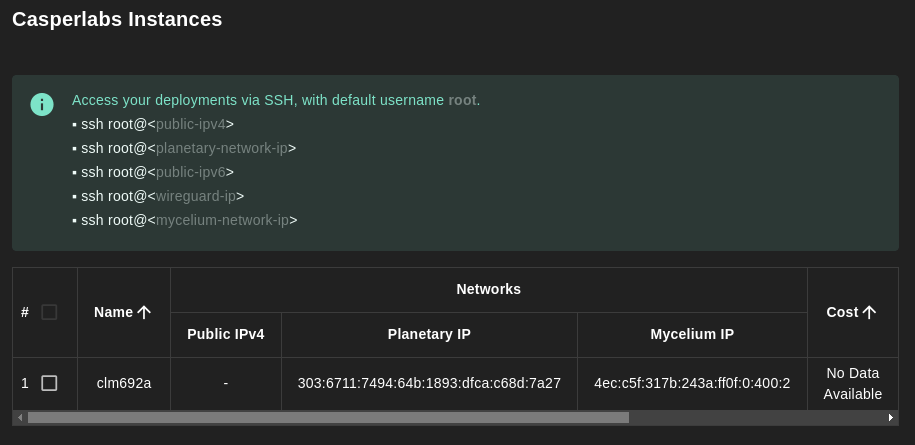Check the box for row clm692a
The width and height of the screenshot is (915, 445).
[x=49, y=383]
